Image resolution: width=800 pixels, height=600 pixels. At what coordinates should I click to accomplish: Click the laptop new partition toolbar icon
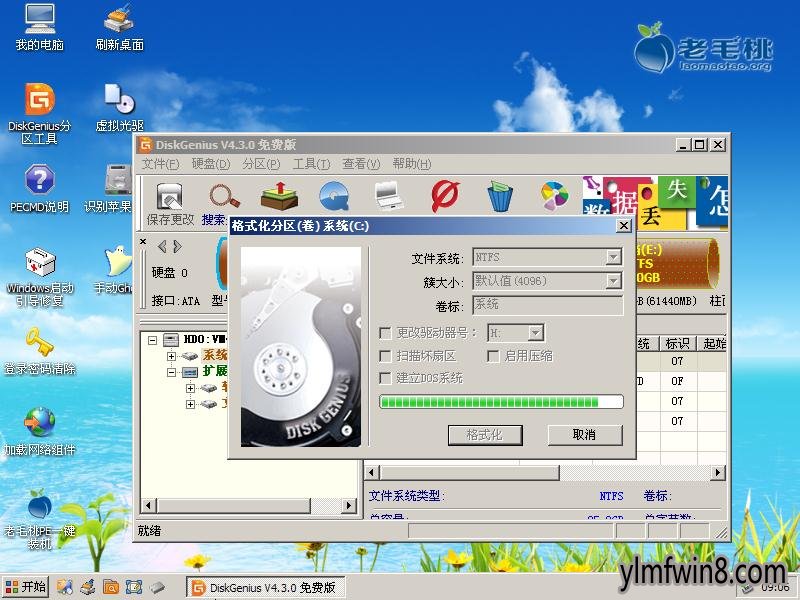[390, 196]
